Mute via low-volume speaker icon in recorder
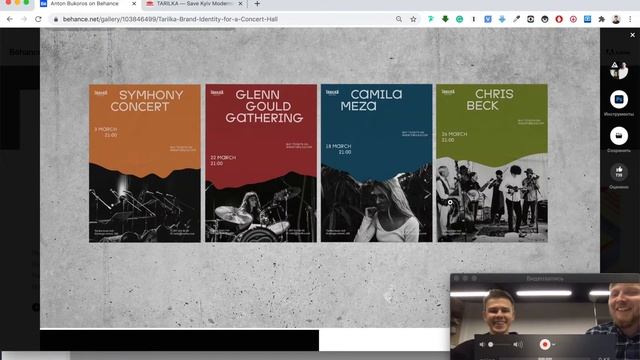 [x=482, y=344]
